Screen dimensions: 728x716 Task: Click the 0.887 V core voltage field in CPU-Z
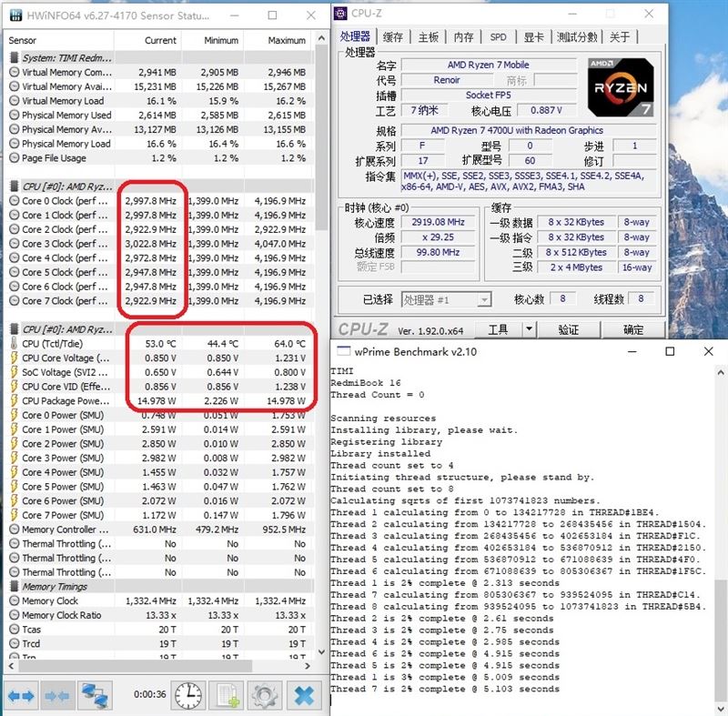(547, 110)
